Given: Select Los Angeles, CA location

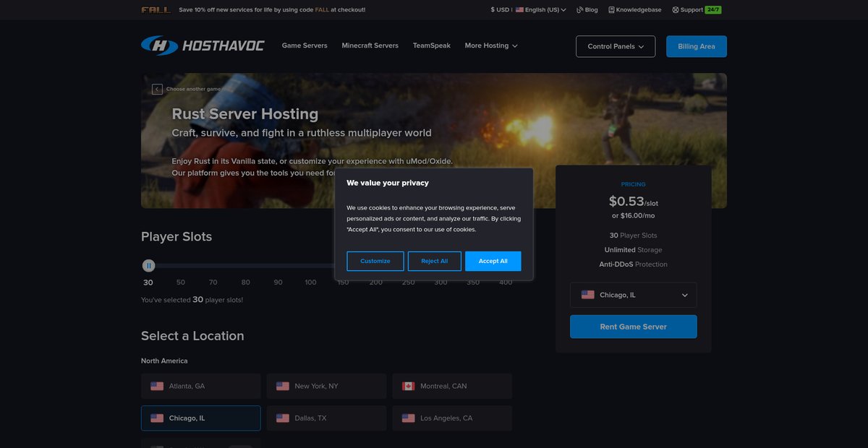Looking at the screenshot, I should click(x=452, y=418).
